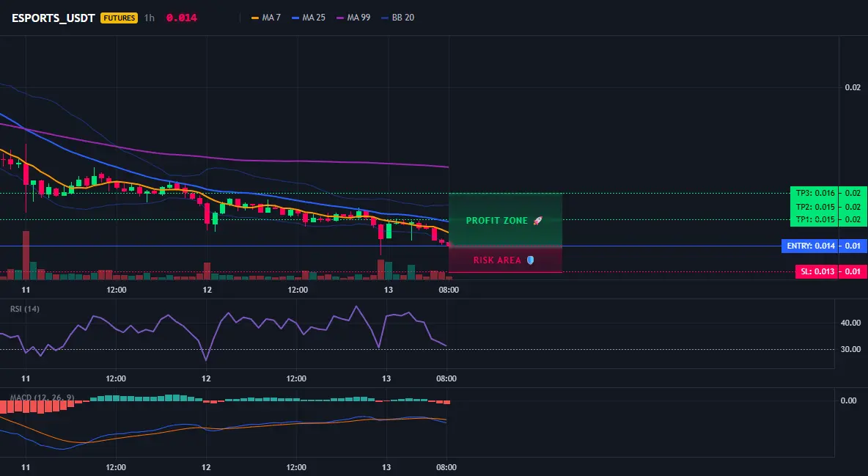
Task: Click the RISK AREA text
Action: (x=497, y=260)
